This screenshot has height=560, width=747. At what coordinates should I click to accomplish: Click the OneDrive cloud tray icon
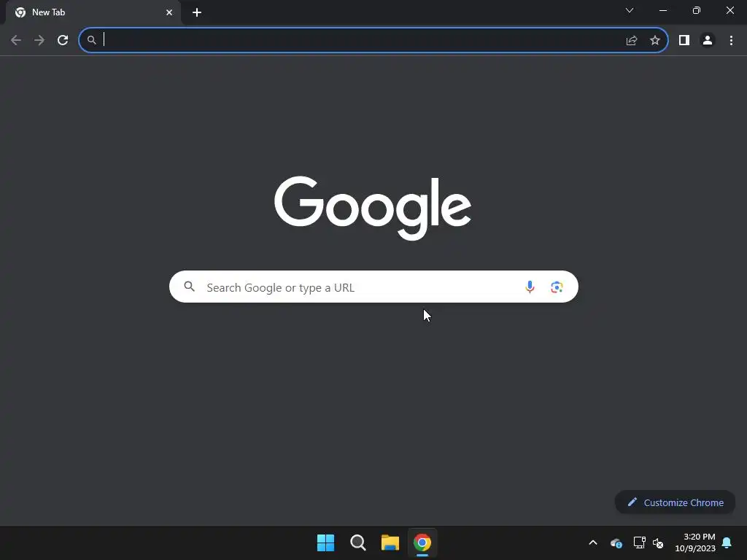click(x=616, y=542)
